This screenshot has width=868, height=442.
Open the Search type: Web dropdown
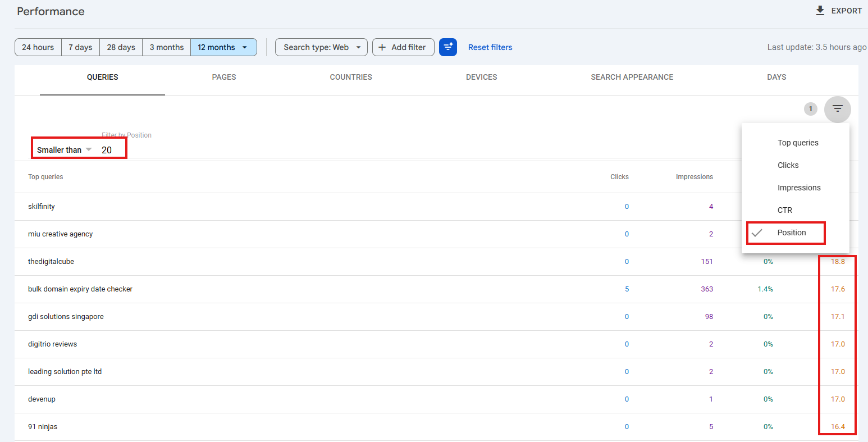point(321,47)
